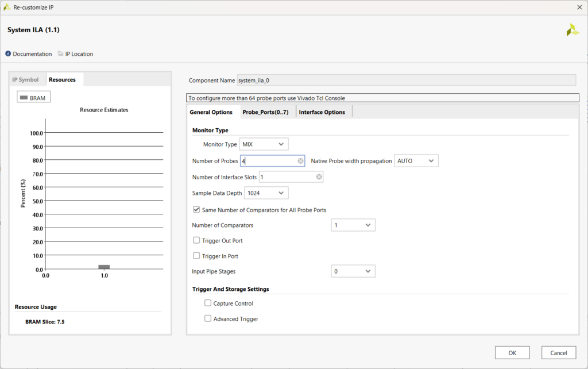The image size is (588, 369).
Task: Switch to the IP Symbol tab
Action: 26,79
